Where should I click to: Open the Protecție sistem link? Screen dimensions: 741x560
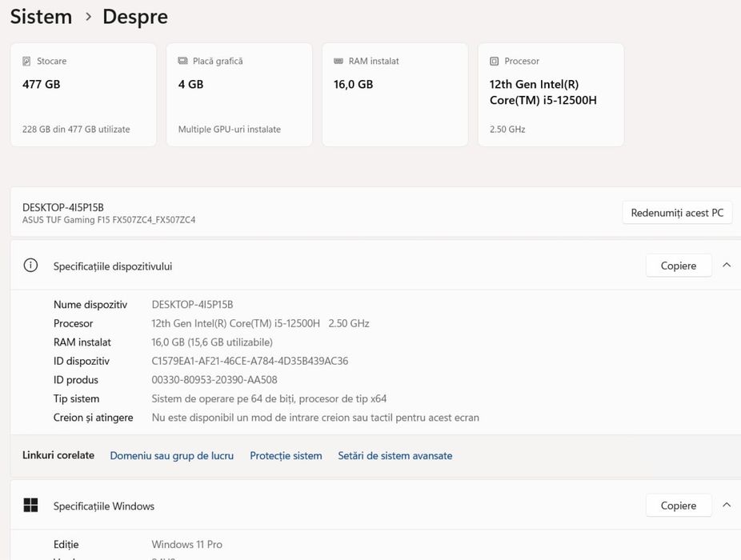coord(286,455)
